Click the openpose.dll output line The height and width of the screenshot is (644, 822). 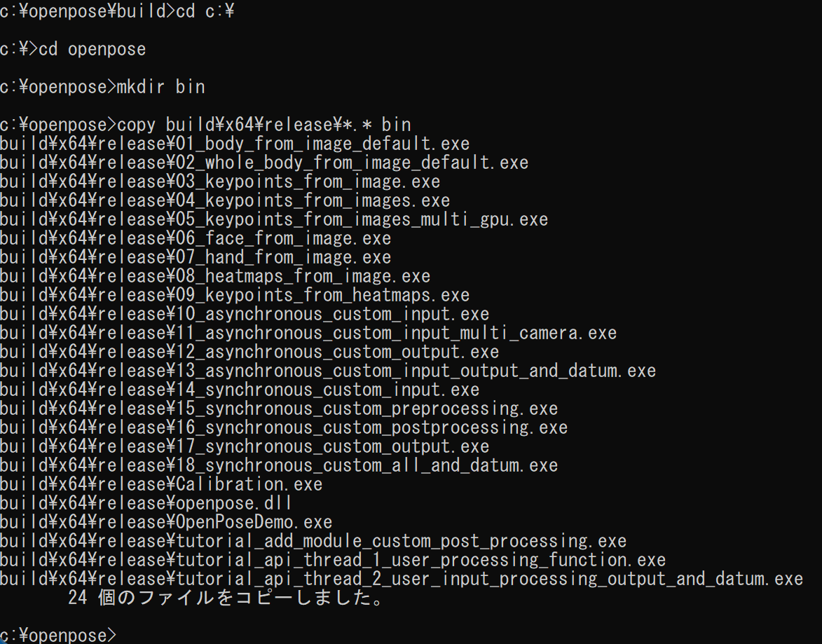pos(146,503)
